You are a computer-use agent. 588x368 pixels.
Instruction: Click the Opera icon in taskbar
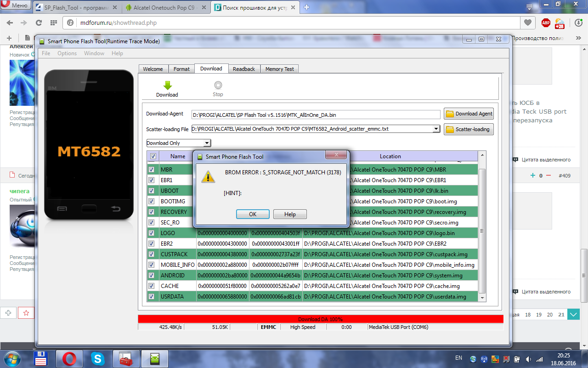(69, 358)
